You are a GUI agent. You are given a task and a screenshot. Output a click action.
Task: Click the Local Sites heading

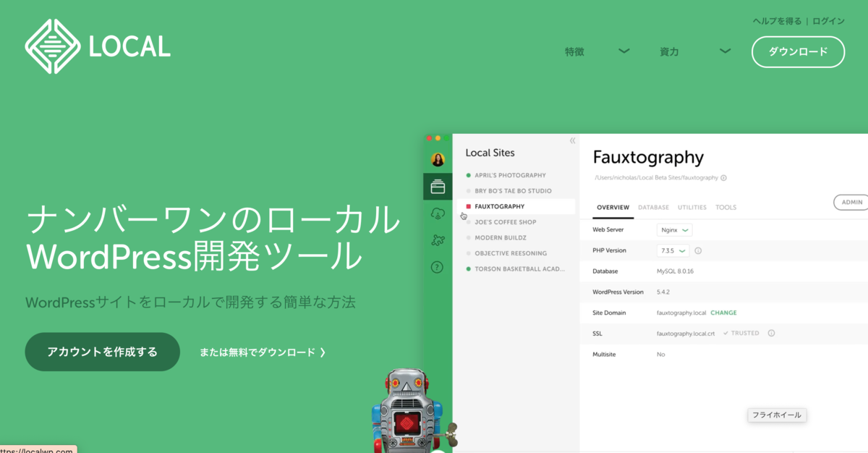[490, 153]
